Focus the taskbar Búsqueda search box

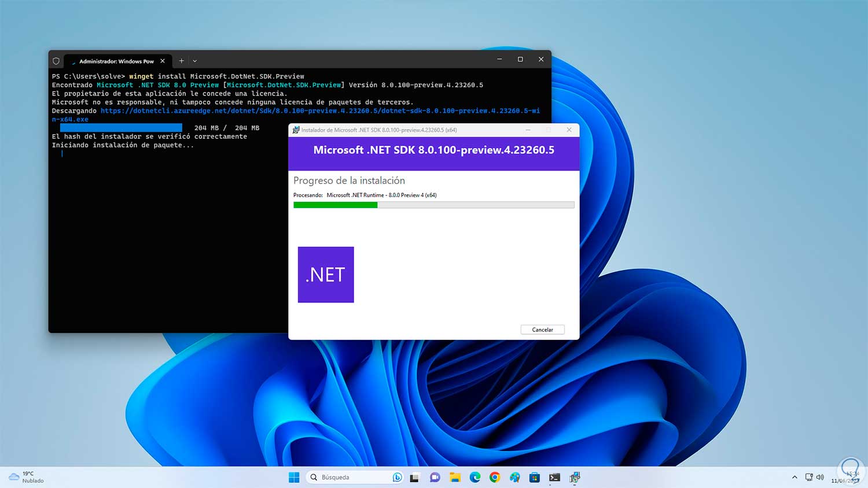tap(354, 477)
